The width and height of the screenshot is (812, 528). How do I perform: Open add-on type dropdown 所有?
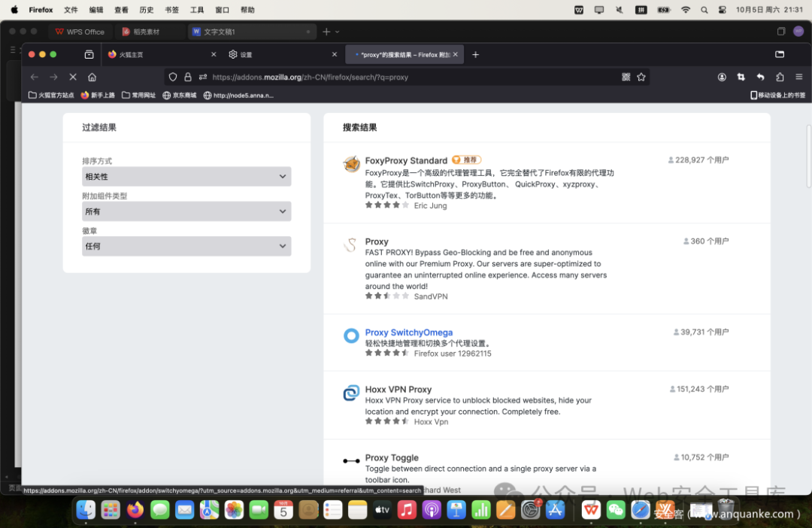[x=186, y=211]
